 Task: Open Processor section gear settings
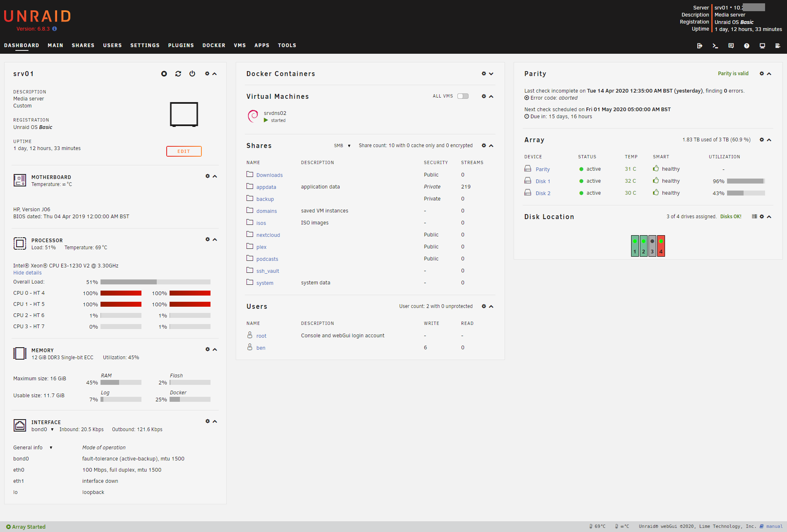click(x=208, y=239)
